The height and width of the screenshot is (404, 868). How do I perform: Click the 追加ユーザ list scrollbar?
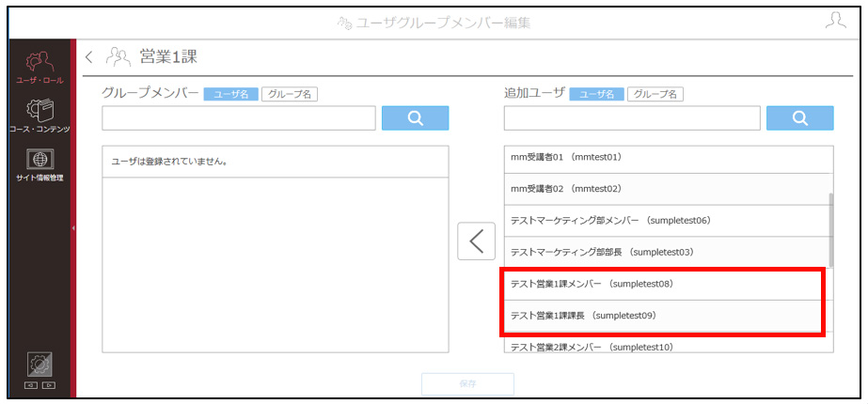(x=831, y=229)
